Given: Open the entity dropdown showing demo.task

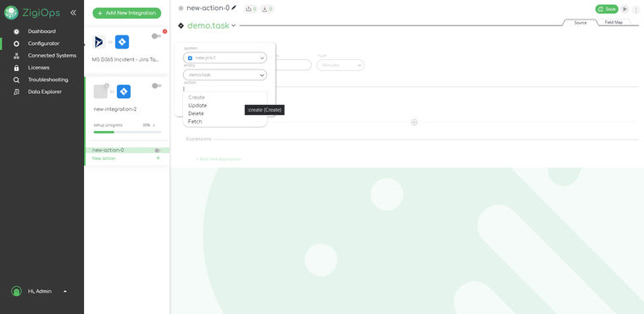Looking at the screenshot, I should (x=225, y=75).
